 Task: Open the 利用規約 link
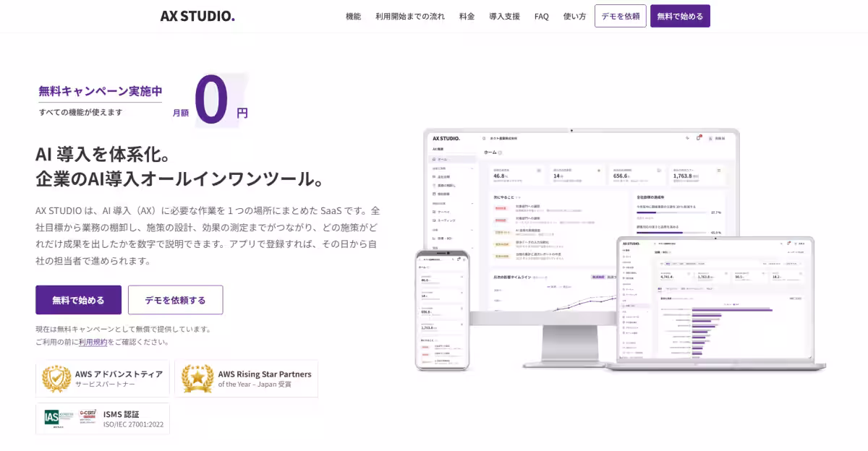pyautogui.click(x=93, y=342)
